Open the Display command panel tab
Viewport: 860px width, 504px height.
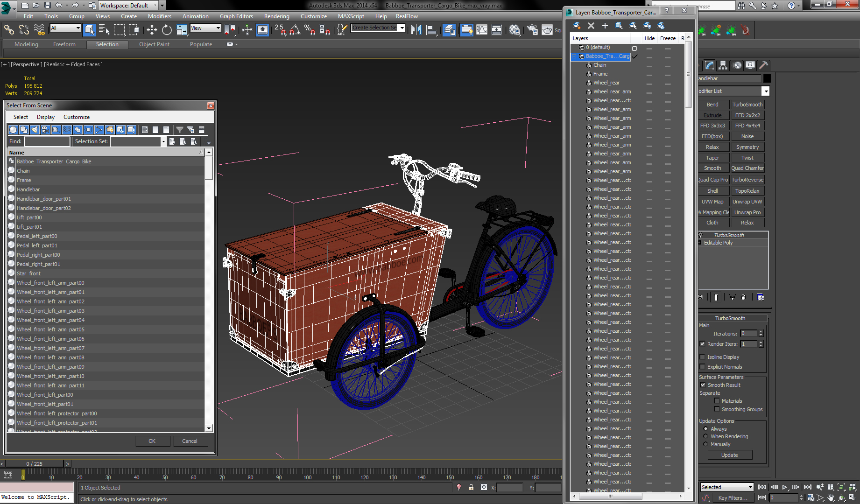pos(750,65)
